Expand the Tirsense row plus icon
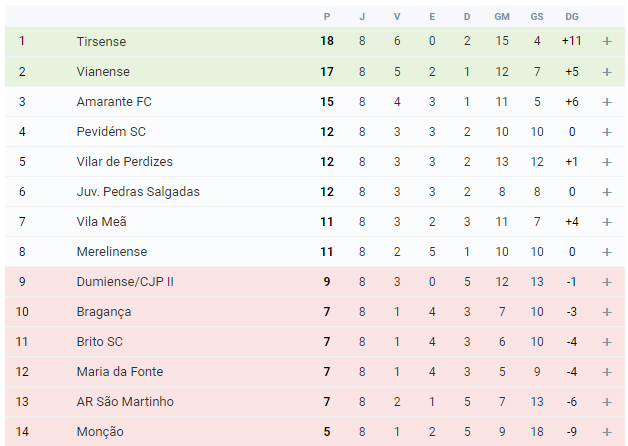The width and height of the screenshot is (628, 446). click(x=607, y=41)
